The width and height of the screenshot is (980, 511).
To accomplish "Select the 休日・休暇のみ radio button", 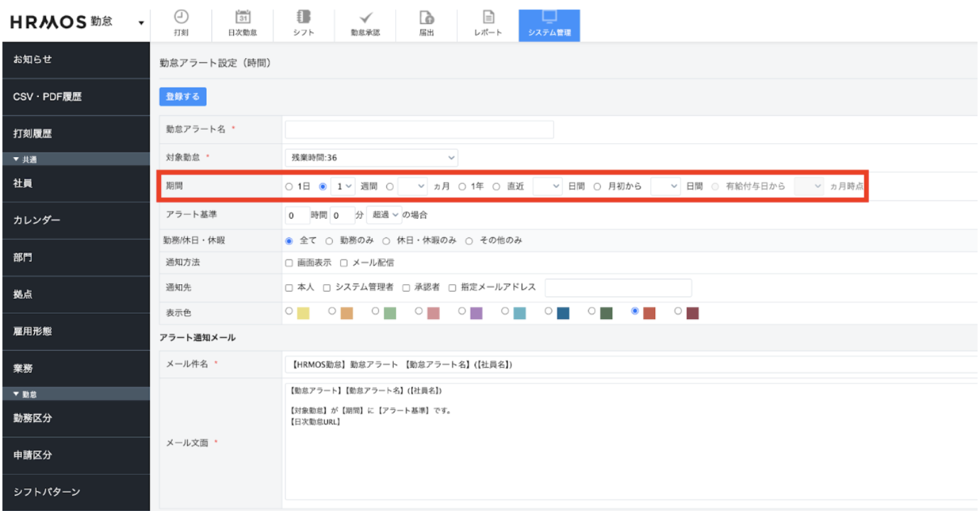I will [386, 241].
